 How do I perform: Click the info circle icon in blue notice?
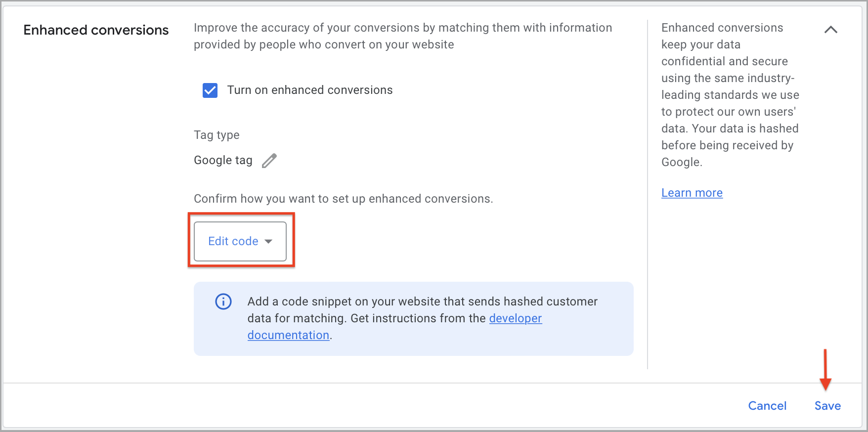pyautogui.click(x=223, y=302)
